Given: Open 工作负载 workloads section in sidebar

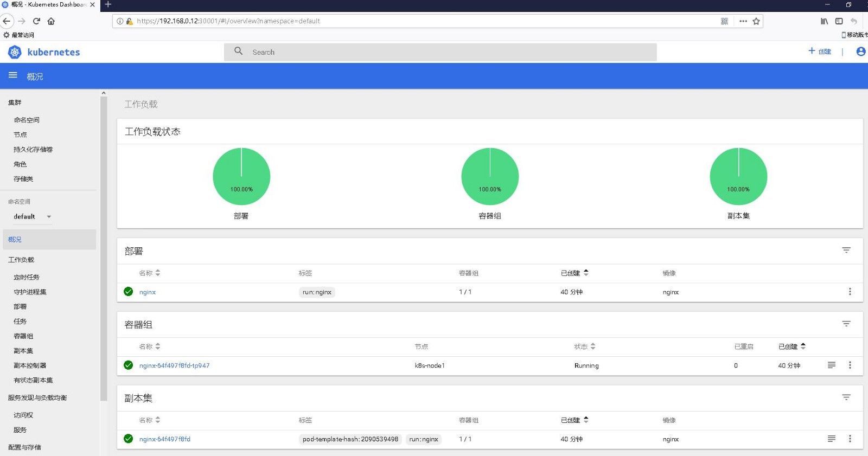Looking at the screenshot, I should [21, 260].
